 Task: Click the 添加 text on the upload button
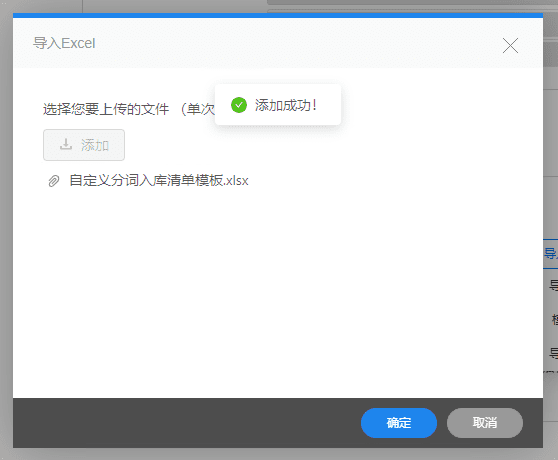[x=95, y=145]
